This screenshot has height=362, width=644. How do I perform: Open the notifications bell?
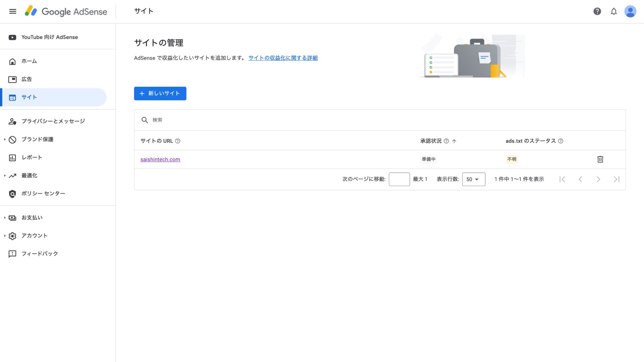coord(613,11)
